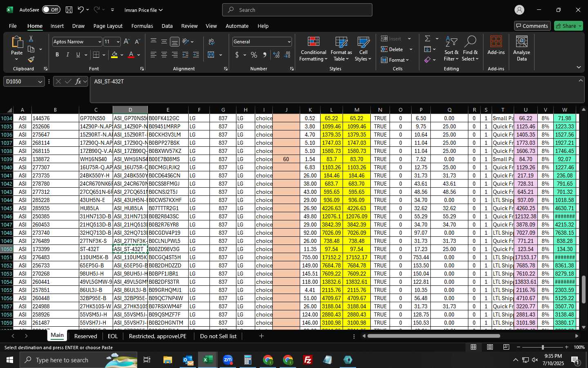The height and width of the screenshot is (368, 588).
Task: Click the Comma Style icon
Action: click(x=265, y=55)
